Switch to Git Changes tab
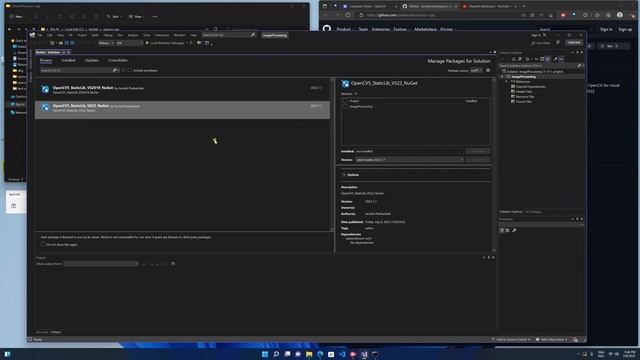This screenshot has width=640, height=360. point(533,212)
